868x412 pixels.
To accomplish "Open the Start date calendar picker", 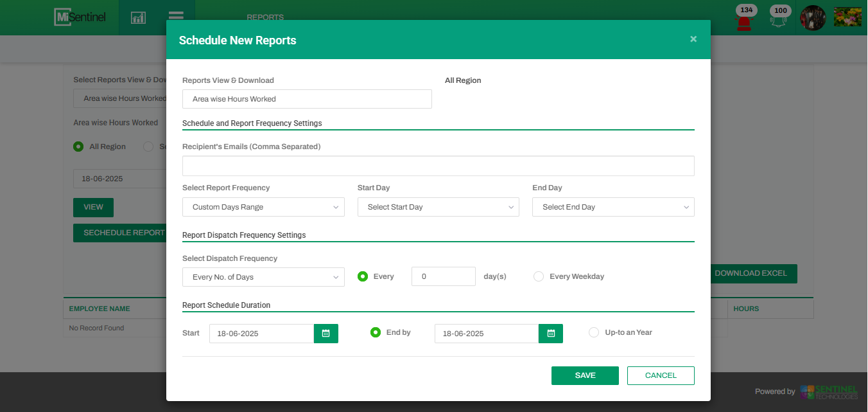I will (325, 334).
